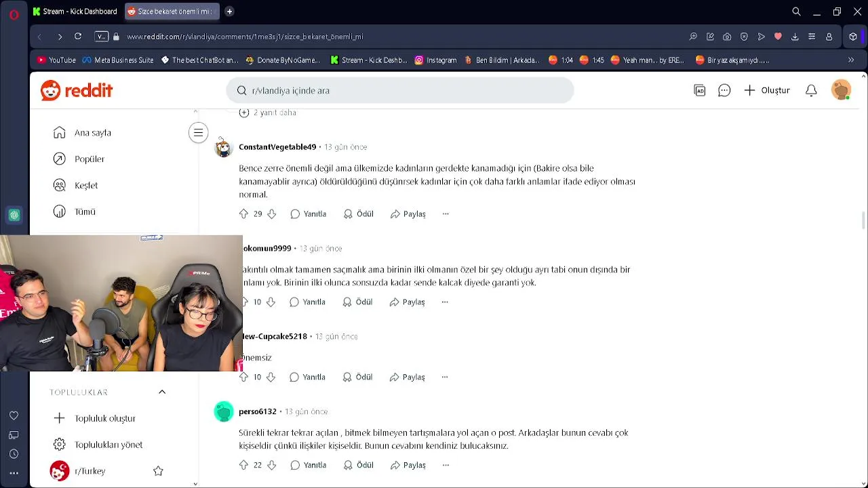
Task: Downvote perso6132's comment
Action: point(271,465)
